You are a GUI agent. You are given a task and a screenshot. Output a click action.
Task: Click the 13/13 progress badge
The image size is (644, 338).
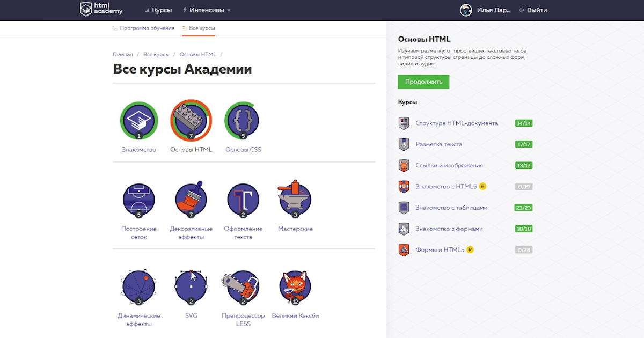click(523, 165)
